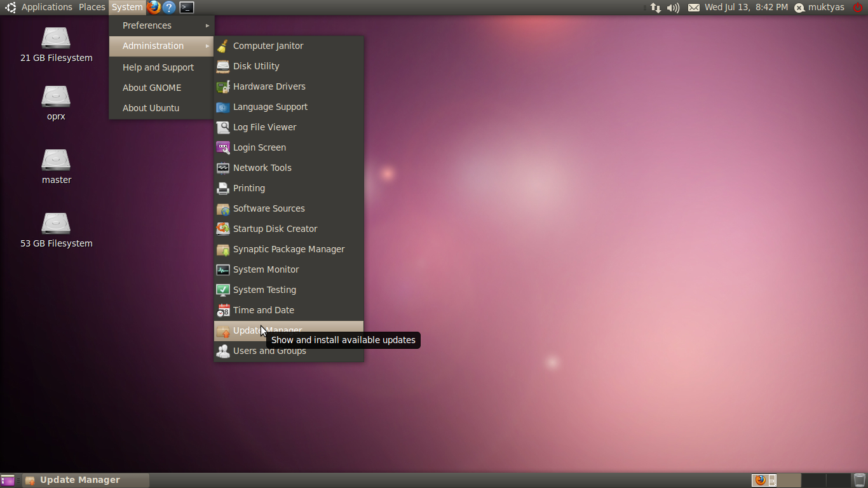This screenshot has width=868, height=488.
Task: Launch System Testing
Action: pos(289,290)
